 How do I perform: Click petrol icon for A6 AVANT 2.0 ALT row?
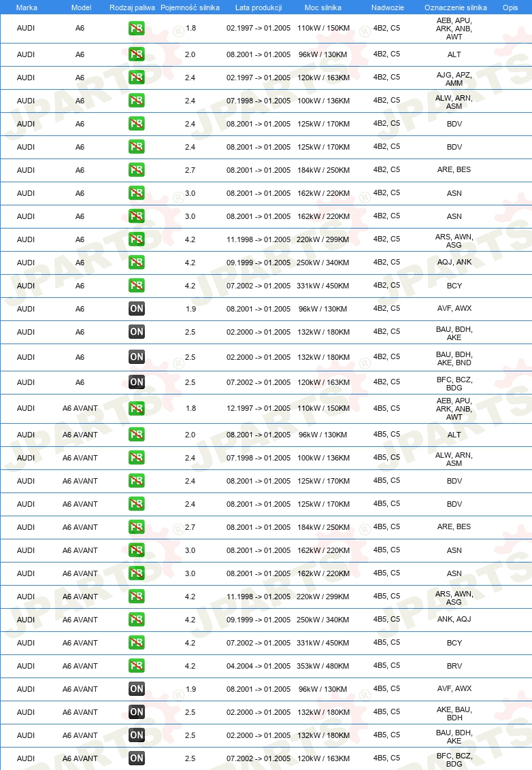(x=137, y=434)
